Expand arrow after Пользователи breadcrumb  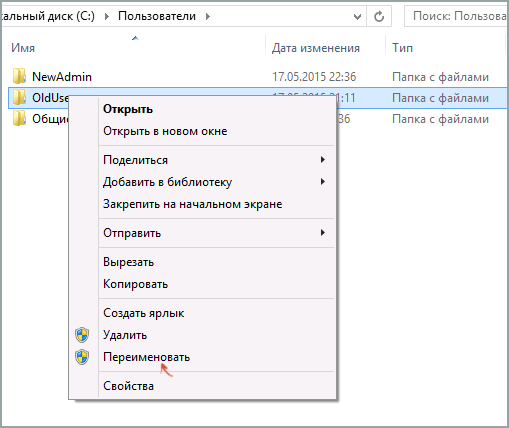208,16
